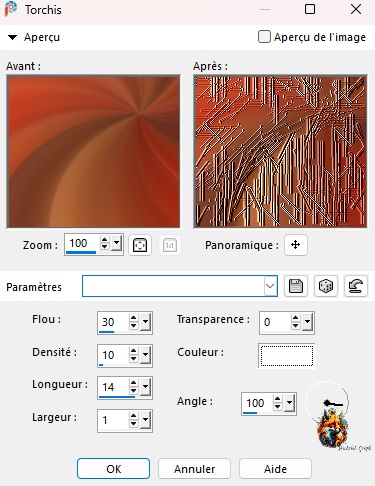
Task: Click the Panoramique pan cross icon
Action: tap(296, 245)
